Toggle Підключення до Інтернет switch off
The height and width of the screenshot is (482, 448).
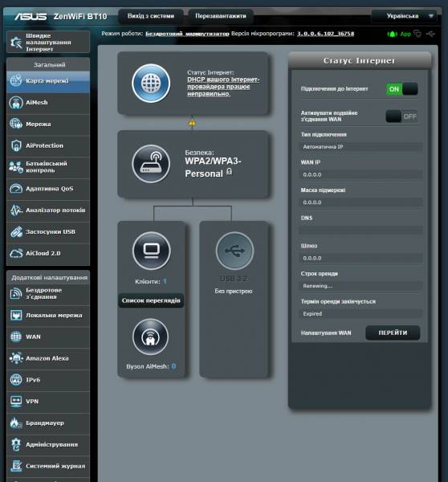[402, 89]
